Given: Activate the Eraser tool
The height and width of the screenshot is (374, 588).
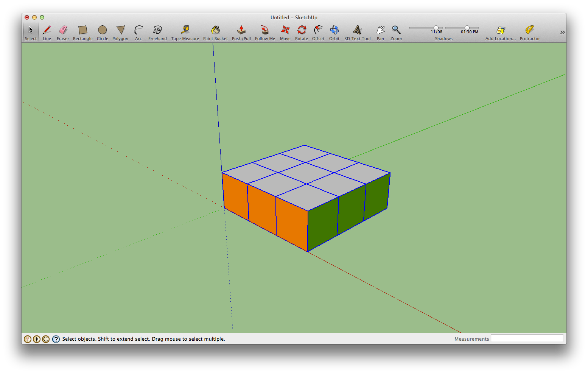Looking at the screenshot, I should click(x=63, y=30).
